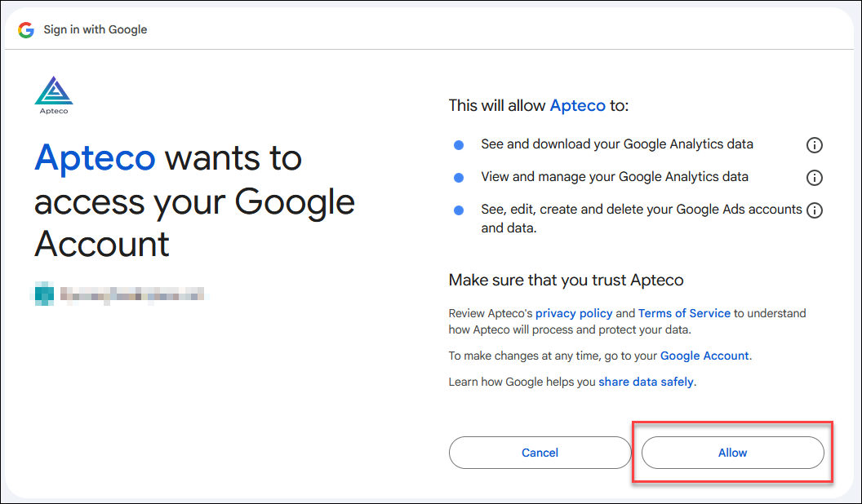862x504 pixels.
Task: Click 'View and manage your Google Analytics data' text
Action: click(x=615, y=177)
